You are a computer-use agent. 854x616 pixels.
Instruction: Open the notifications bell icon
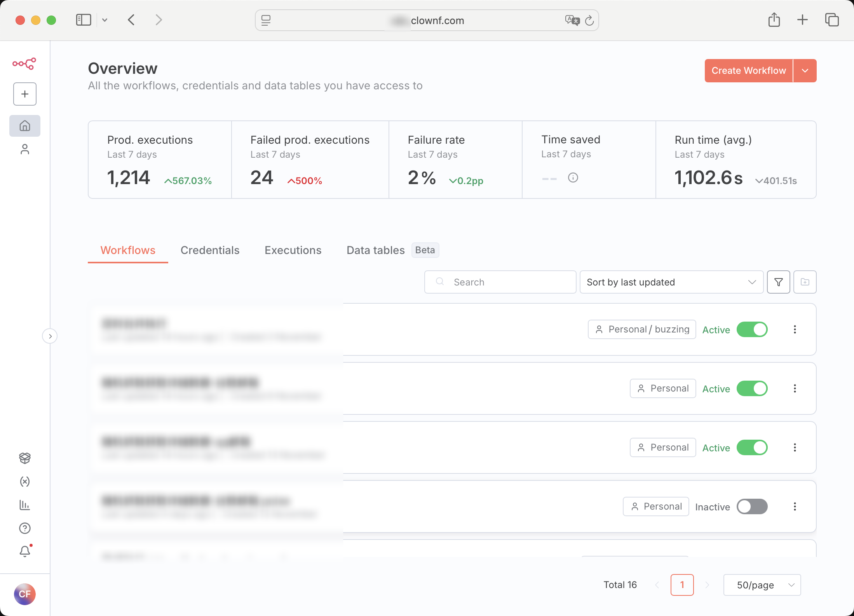pos(25,551)
